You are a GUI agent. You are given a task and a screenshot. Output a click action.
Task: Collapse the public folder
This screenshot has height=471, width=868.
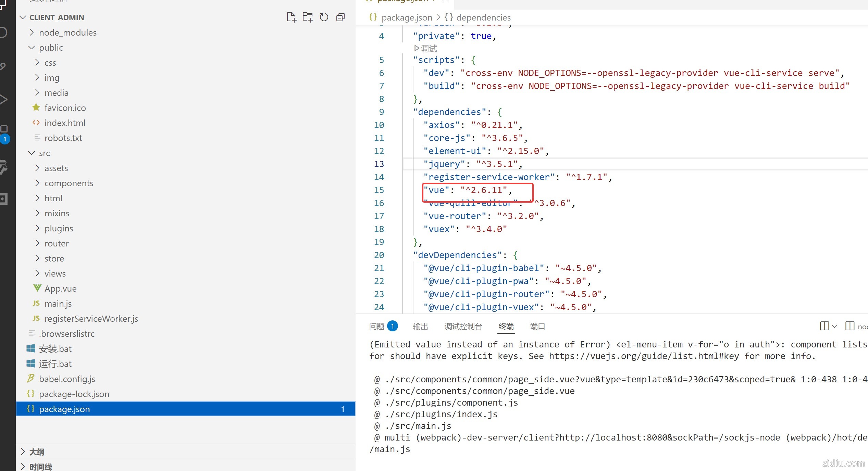coord(51,48)
